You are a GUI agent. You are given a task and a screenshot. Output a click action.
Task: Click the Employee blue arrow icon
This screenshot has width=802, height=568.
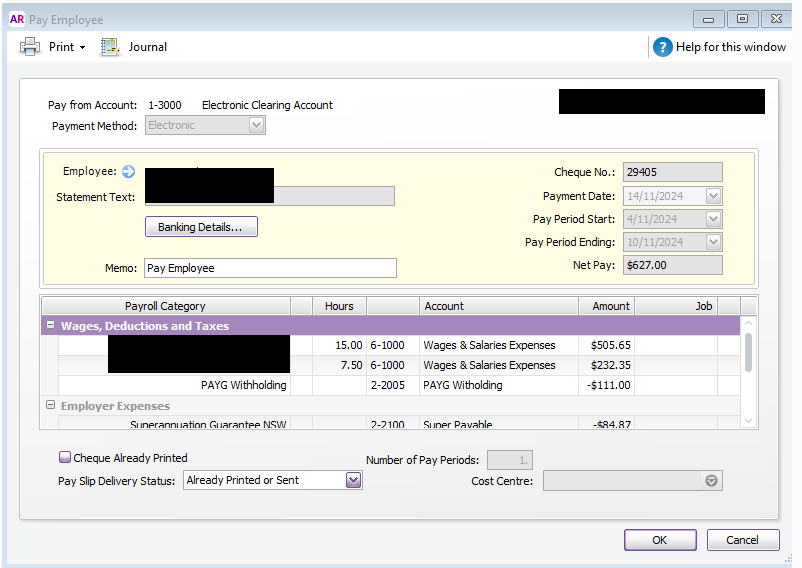tap(128, 172)
